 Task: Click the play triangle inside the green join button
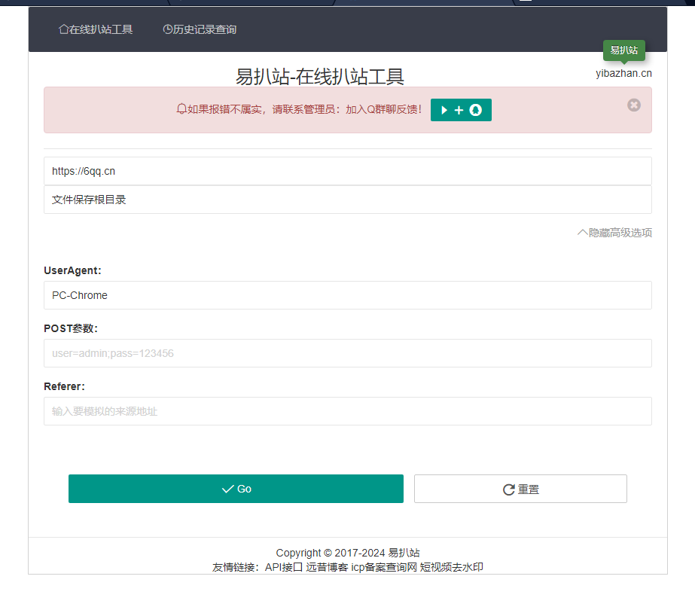[444, 110]
